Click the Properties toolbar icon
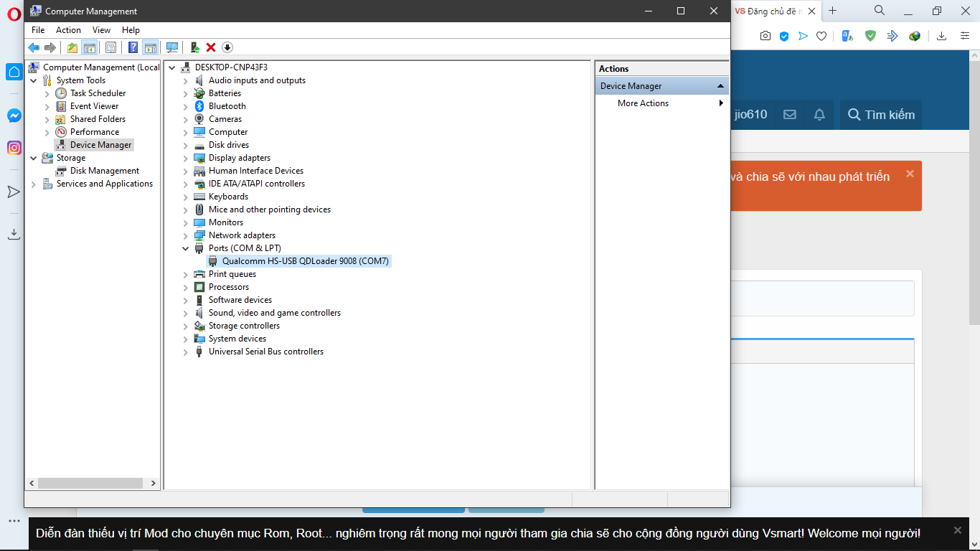 [x=111, y=47]
